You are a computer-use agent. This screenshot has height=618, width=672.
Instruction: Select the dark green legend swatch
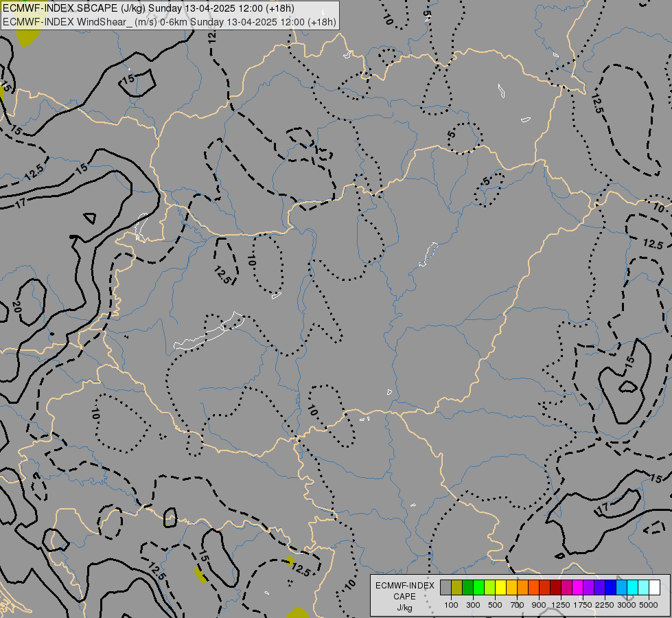point(468,588)
